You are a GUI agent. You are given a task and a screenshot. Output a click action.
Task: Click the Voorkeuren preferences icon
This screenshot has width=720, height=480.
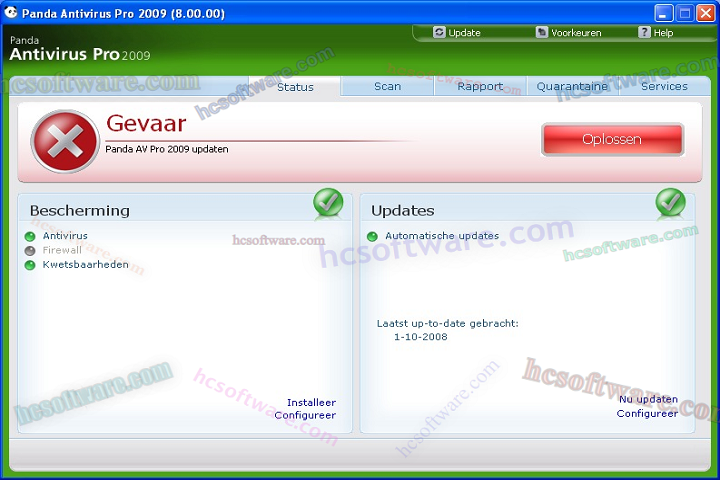click(x=542, y=32)
